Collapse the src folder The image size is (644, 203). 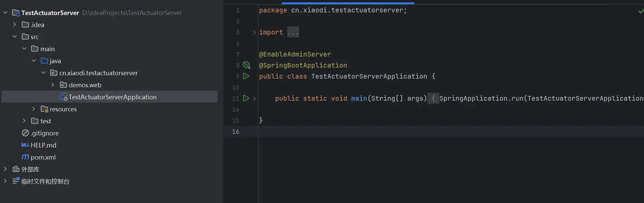pyautogui.click(x=15, y=37)
